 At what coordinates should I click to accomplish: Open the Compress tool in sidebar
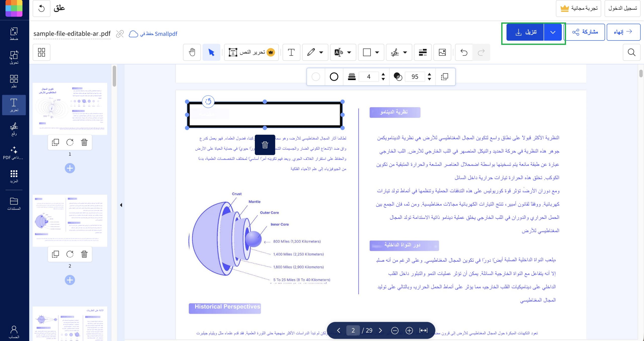[x=14, y=33]
